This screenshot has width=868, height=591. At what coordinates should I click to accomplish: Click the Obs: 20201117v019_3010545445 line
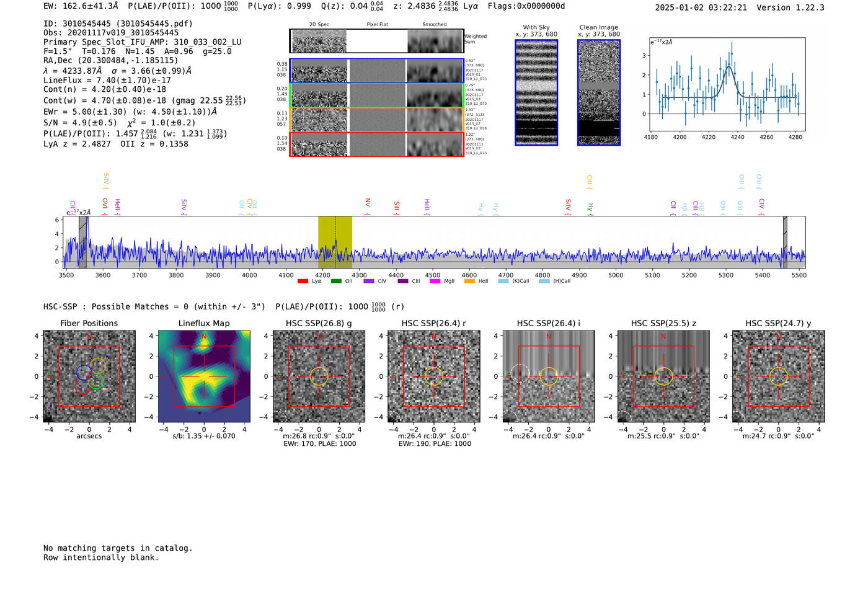(x=111, y=33)
